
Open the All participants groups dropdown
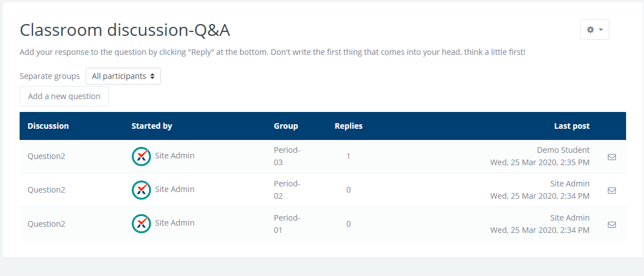tap(123, 76)
